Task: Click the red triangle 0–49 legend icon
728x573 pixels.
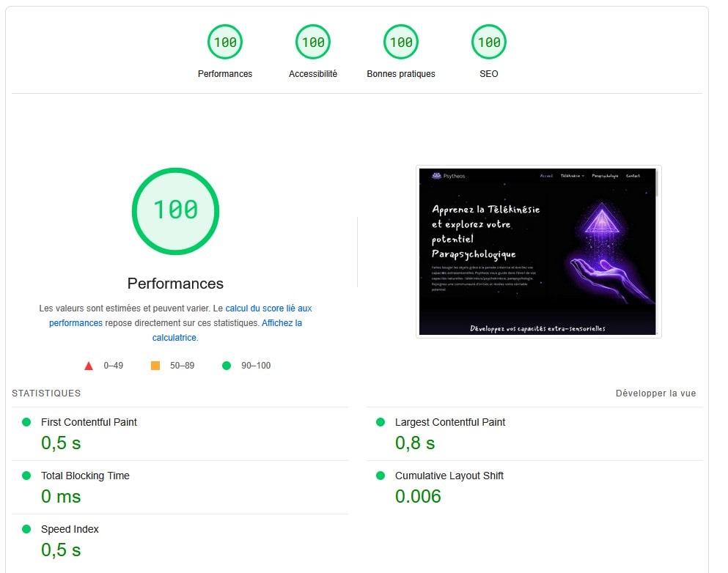Action: [89, 366]
